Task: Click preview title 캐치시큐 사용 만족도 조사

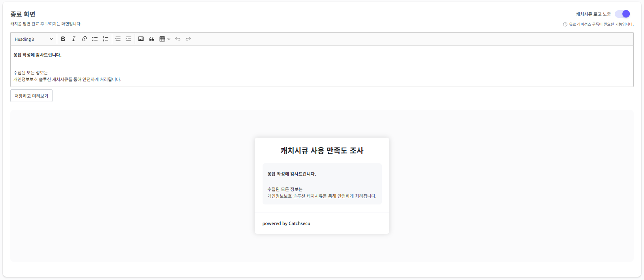Action: pyautogui.click(x=322, y=151)
